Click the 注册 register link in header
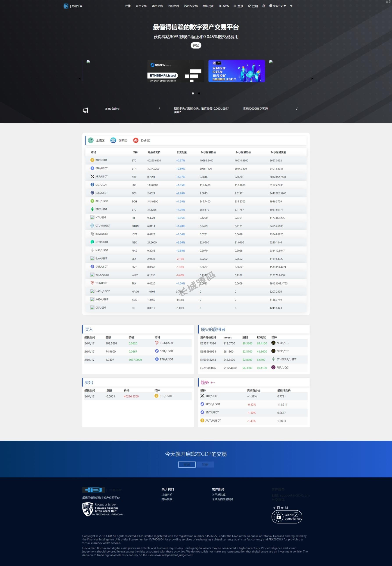This screenshot has width=392, height=566. (x=253, y=6)
